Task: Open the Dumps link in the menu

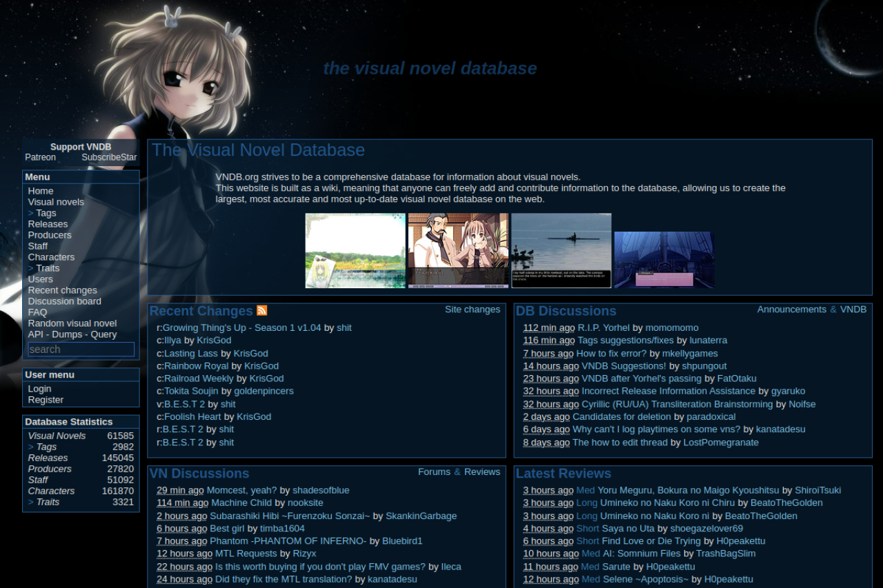Action: (x=67, y=334)
